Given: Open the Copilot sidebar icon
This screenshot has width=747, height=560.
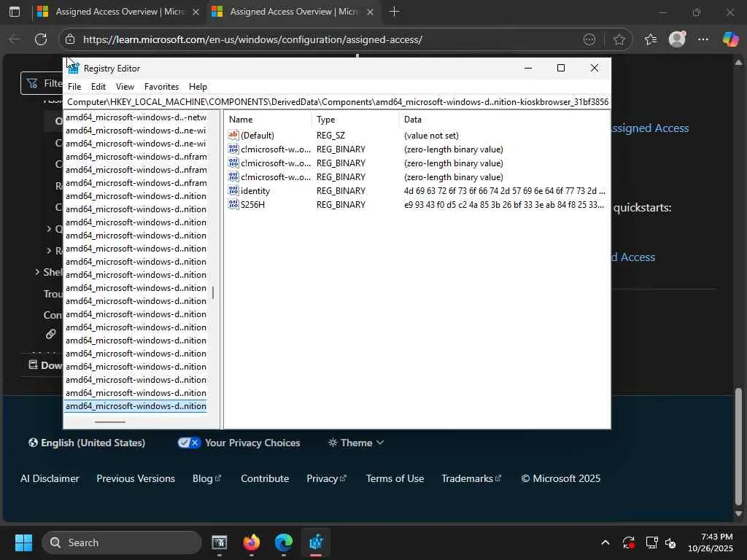Looking at the screenshot, I should coord(729,39).
